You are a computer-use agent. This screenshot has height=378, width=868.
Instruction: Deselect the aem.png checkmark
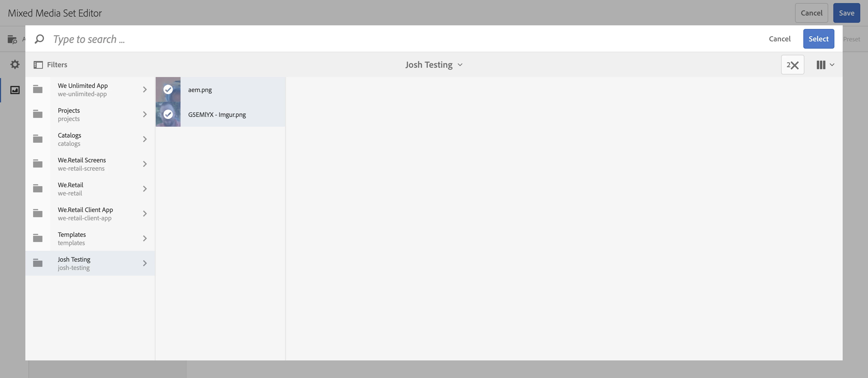168,90
